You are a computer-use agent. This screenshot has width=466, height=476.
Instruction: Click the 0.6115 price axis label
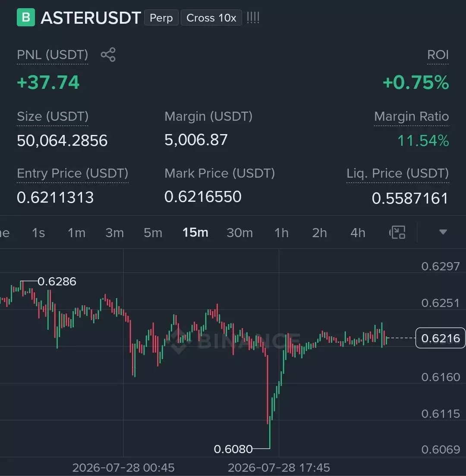pos(441,414)
